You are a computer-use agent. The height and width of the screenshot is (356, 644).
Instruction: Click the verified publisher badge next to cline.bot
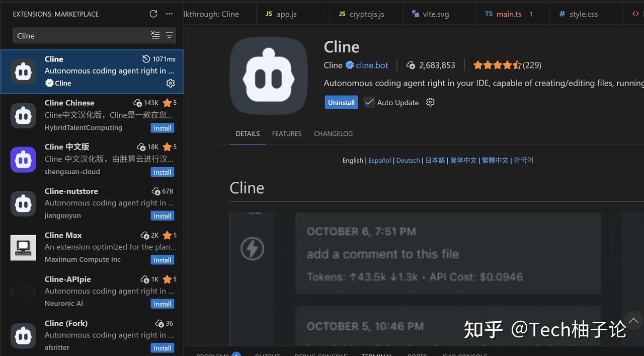(x=349, y=65)
